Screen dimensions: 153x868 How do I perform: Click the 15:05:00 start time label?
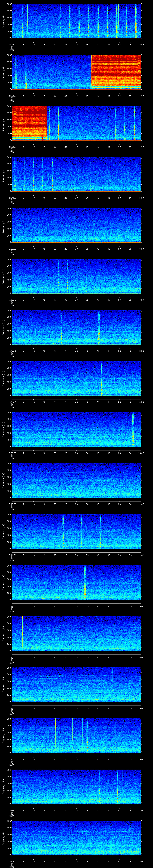click(12, 249)
